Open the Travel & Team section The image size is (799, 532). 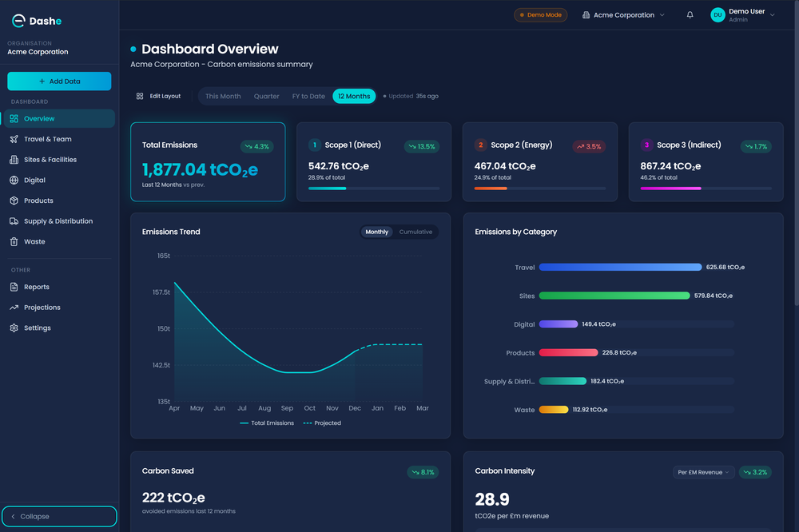tap(48, 139)
